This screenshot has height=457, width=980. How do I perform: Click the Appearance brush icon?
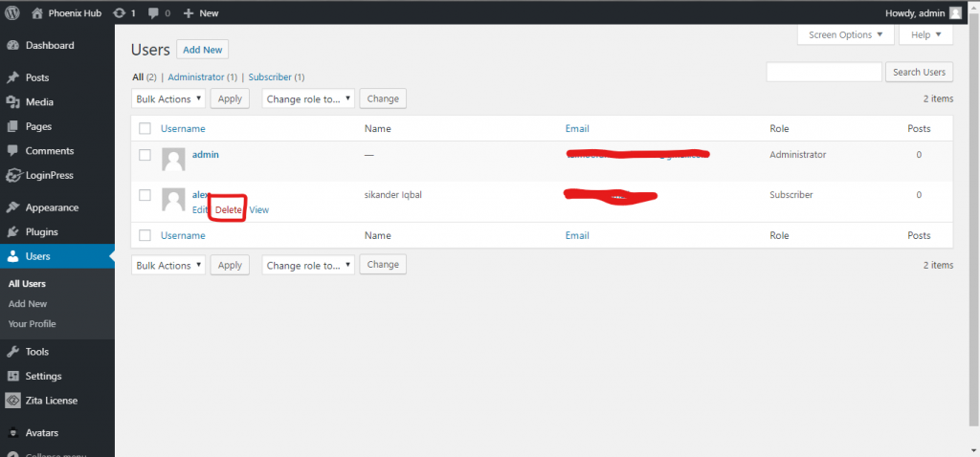tap(12, 207)
